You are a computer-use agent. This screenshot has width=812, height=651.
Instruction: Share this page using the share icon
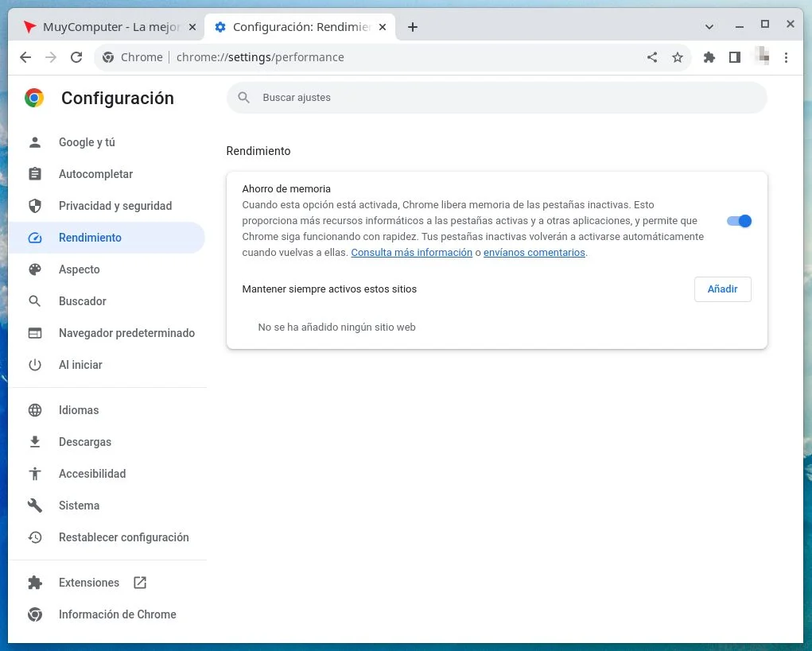(x=652, y=57)
